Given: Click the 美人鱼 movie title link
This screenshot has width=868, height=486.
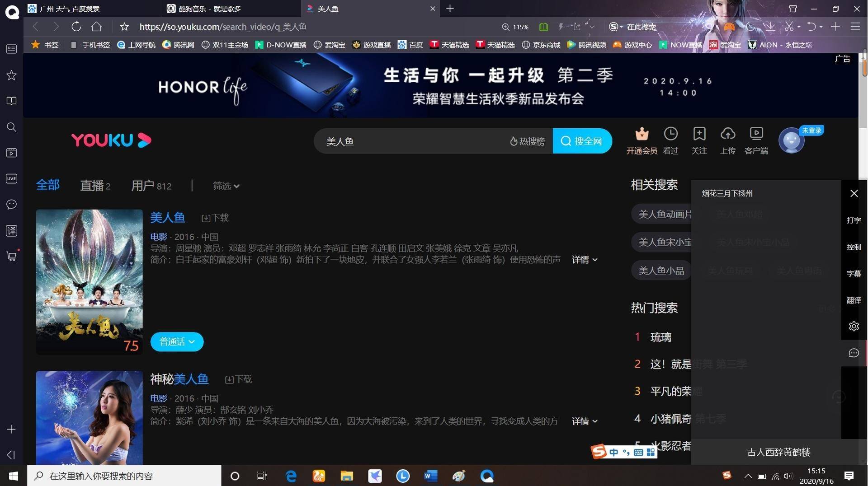Looking at the screenshot, I should pos(167,217).
